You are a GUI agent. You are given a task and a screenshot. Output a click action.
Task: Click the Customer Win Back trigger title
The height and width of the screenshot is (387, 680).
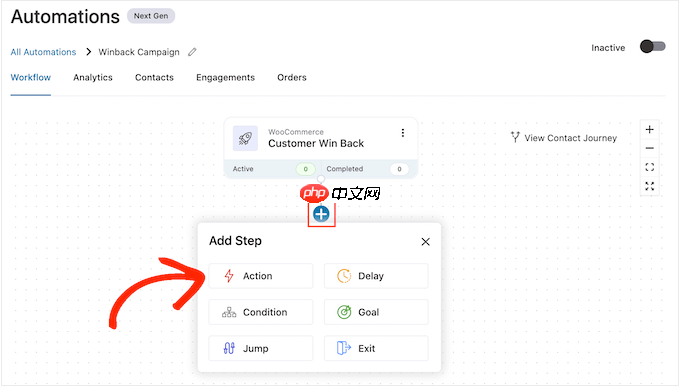pos(316,144)
